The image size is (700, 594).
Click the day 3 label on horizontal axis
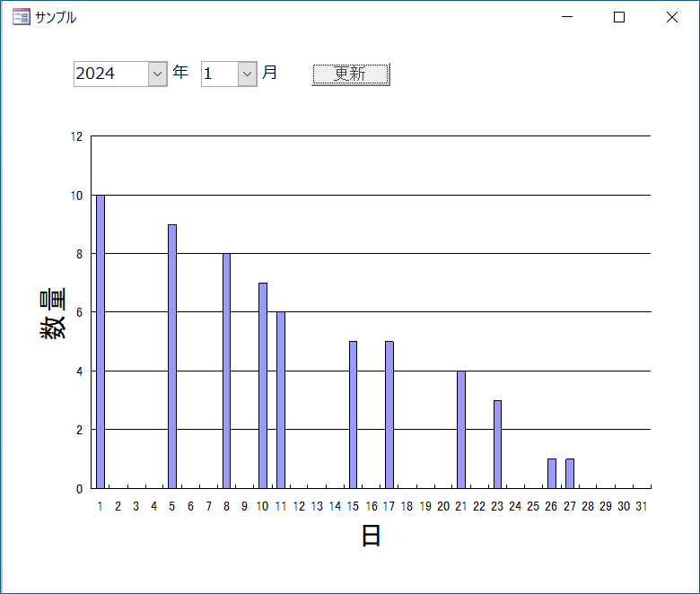click(x=136, y=506)
